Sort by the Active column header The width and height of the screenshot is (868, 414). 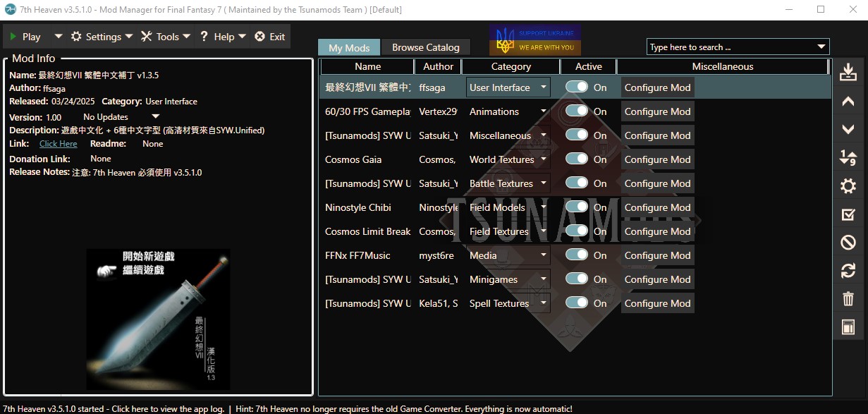(589, 66)
